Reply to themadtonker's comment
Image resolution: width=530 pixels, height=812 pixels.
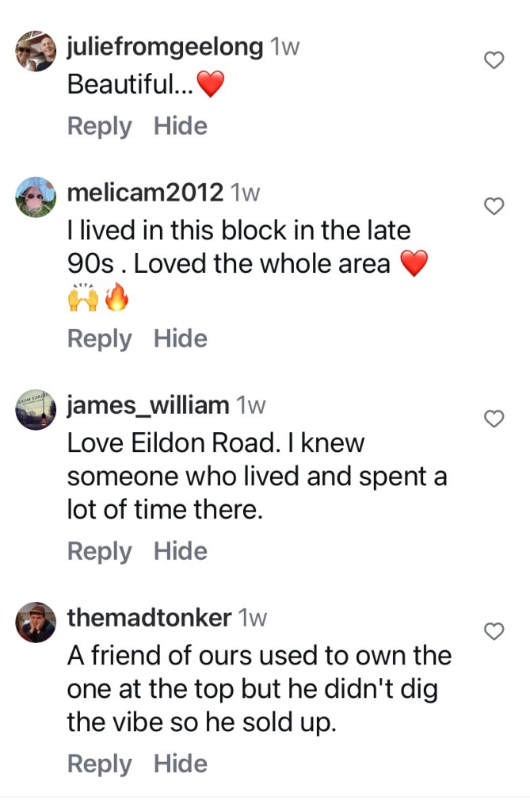pyautogui.click(x=99, y=764)
